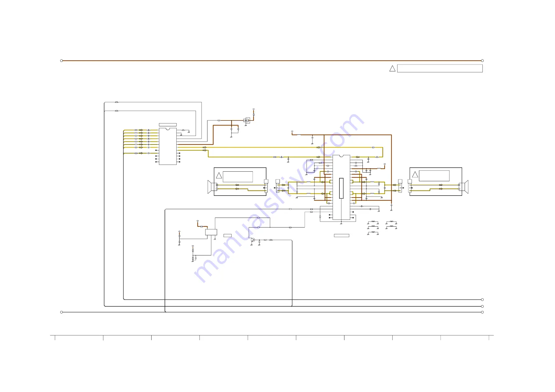Click the long blank notice box at top right

click(440, 68)
